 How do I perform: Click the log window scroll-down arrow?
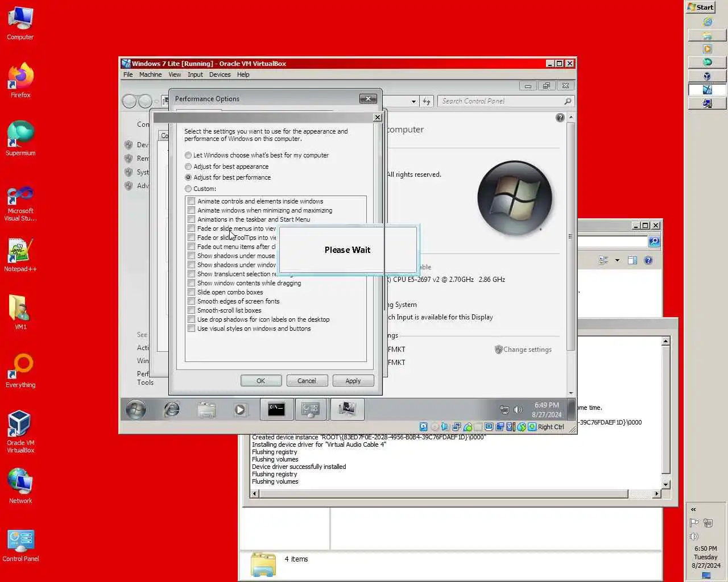click(665, 485)
